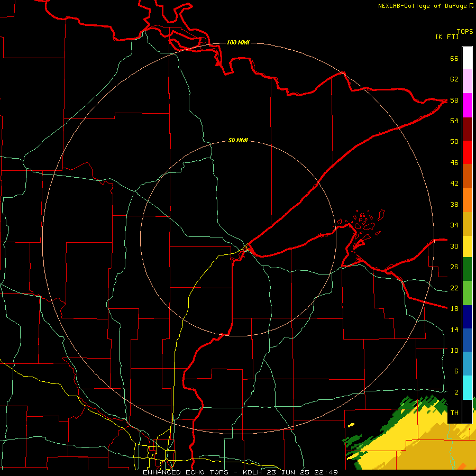The image size is (476, 476).
Task: Click the 'TOPS' legend title
Action: point(465,32)
